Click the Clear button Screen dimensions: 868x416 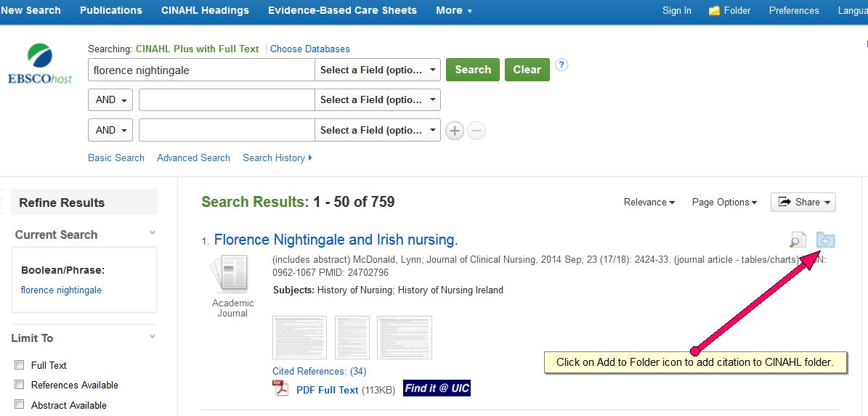[527, 70]
